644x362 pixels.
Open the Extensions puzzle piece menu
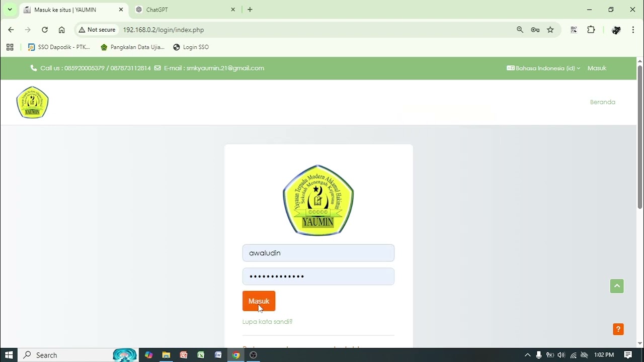[x=591, y=30]
